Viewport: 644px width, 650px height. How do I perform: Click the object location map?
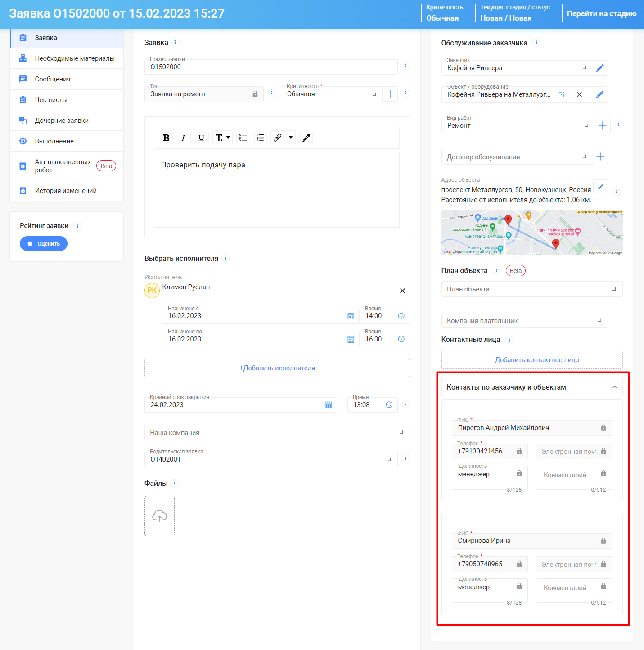[532, 233]
